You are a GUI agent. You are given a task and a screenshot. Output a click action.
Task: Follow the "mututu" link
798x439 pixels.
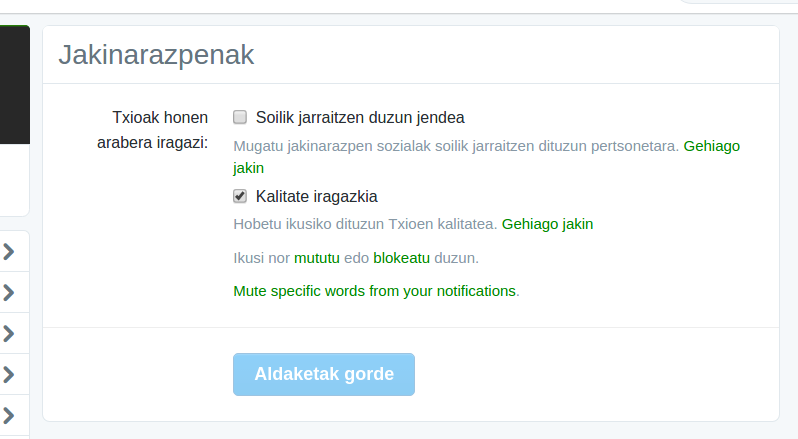(x=319, y=257)
